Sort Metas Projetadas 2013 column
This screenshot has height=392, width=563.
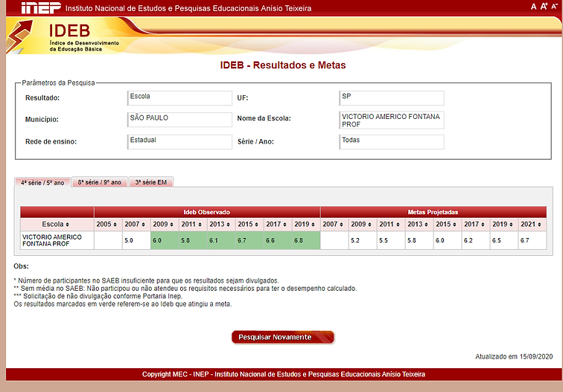click(x=426, y=225)
